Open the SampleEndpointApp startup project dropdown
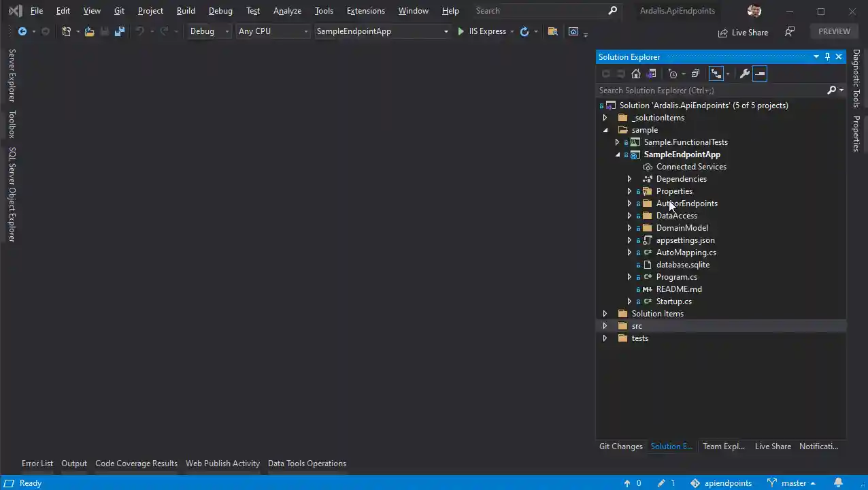This screenshot has height=490, width=868. pos(382,31)
